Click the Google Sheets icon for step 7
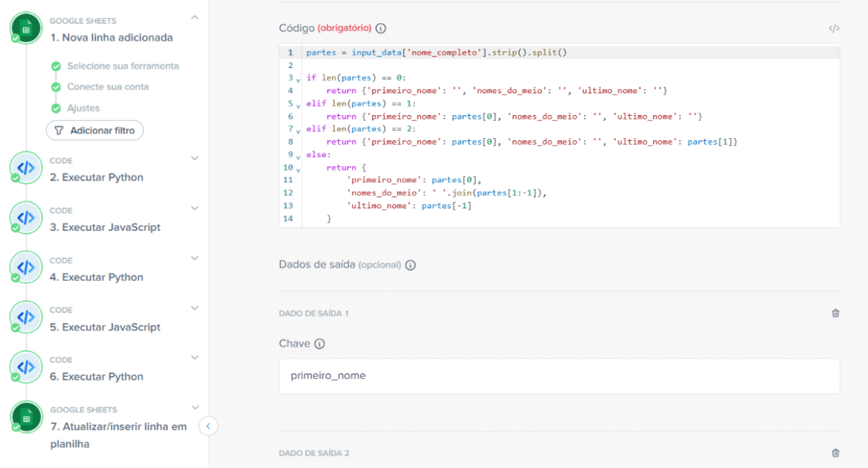868x468 pixels. coord(26,417)
